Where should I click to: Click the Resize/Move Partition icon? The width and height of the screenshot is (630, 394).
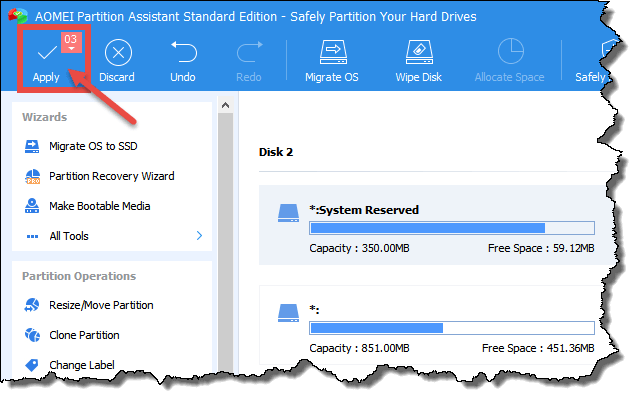(32, 305)
